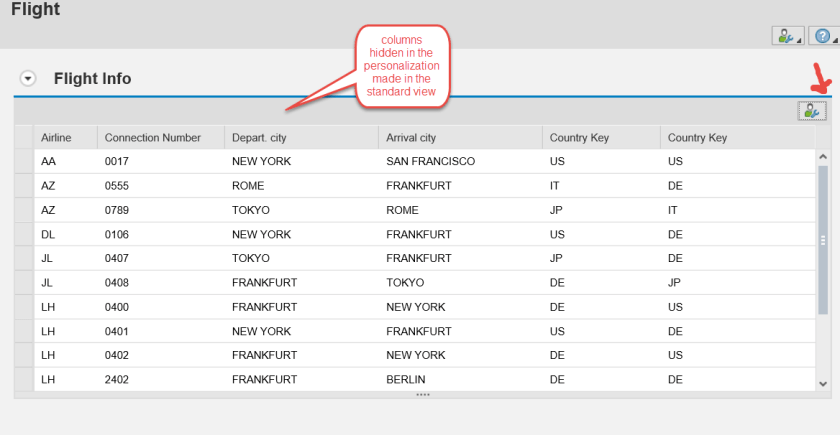Select row with connection number 0017
Image resolution: width=840 pixels, height=435 pixels.
pos(24,162)
